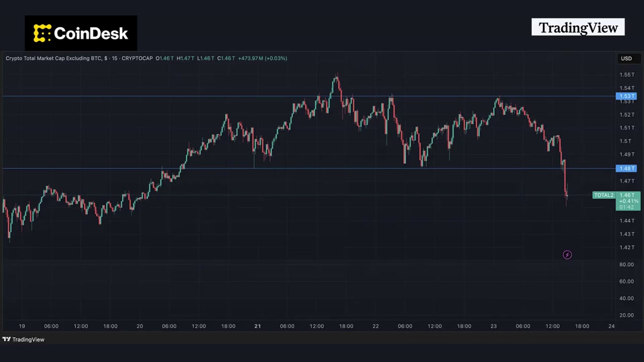
Task: Click the CRYPTOCAP source label
Action: (x=137, y=58)
